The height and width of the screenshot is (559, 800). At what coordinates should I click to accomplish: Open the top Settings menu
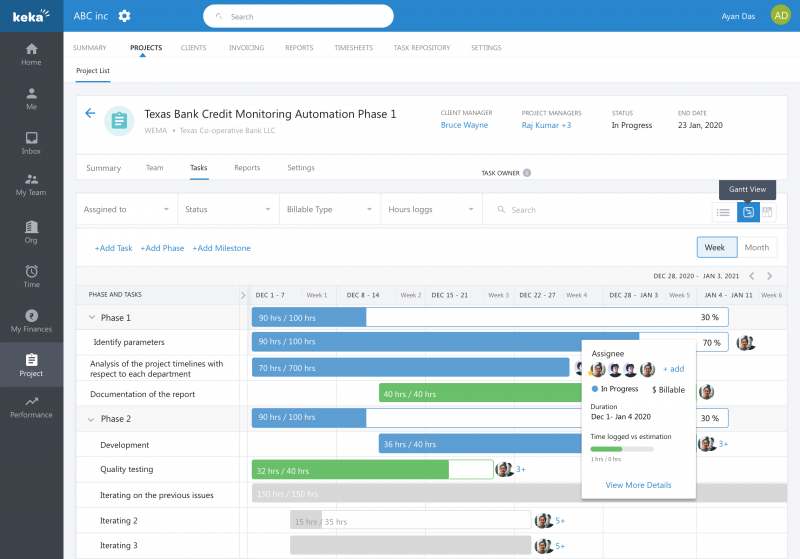(x=486, y=47)
